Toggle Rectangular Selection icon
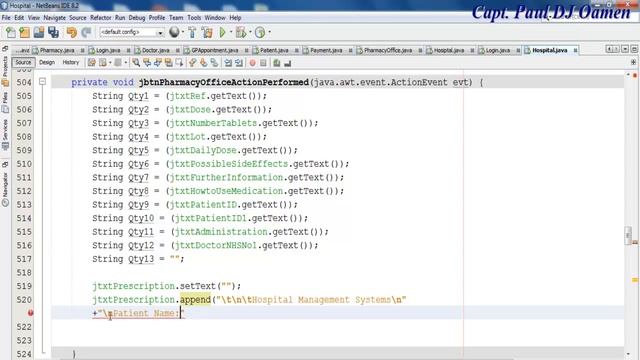The height and width of the screenshot is (360, 640). point(179,63)
